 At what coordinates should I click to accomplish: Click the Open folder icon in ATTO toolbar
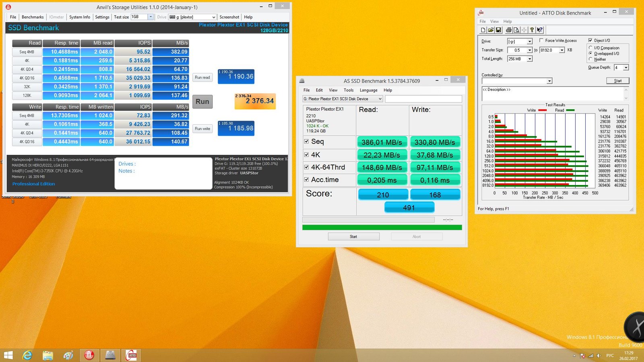tap(491, 30)
